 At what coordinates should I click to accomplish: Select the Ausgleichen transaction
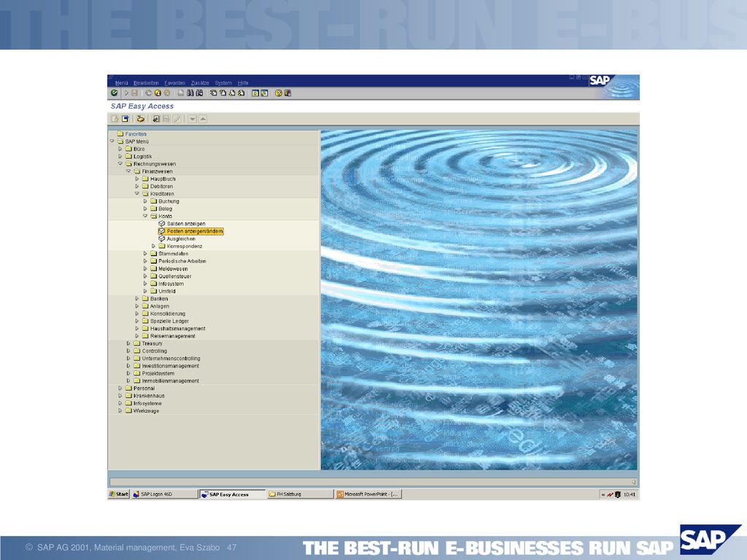[x=177, y=238]
